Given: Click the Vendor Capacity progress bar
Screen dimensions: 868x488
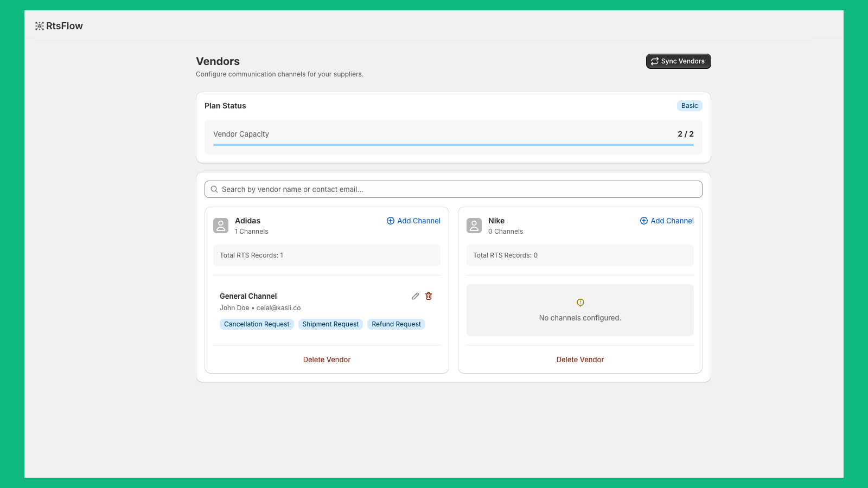Looking at the screenshot, I should (x=453, y=145).
